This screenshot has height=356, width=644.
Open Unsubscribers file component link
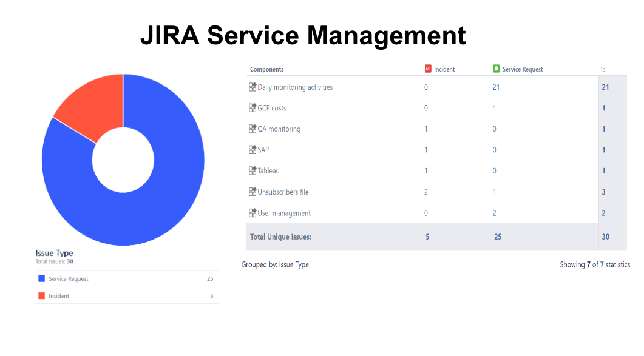pyautogui.click(x=283, y=192)
